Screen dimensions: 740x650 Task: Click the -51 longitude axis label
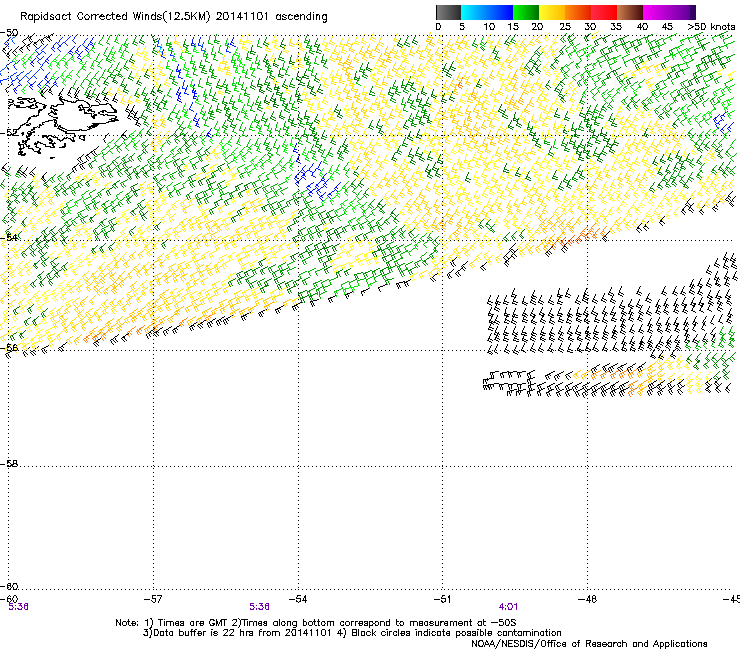pyautogui.click(x=442, y=599)
